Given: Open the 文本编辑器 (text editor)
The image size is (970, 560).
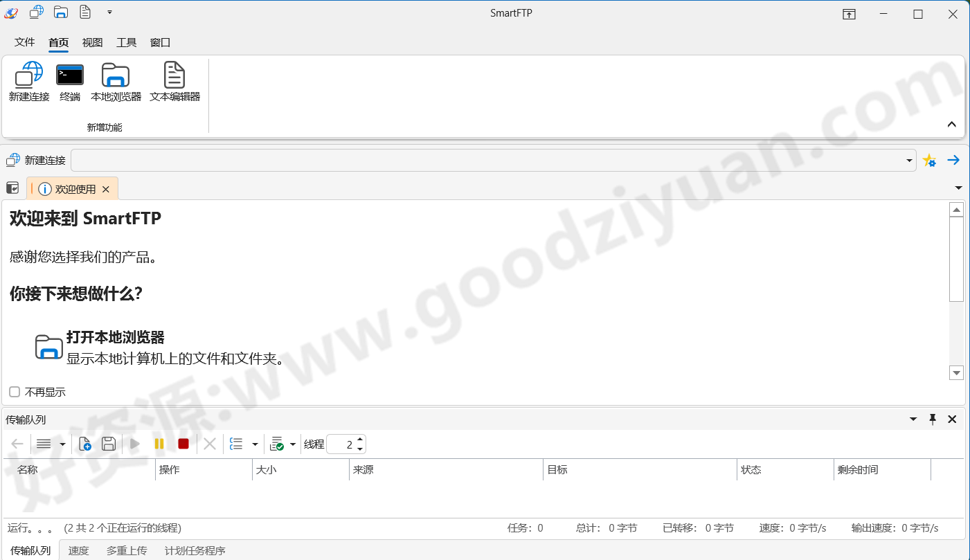Looking at the screenshot, I should pyautogui.click(x=174, y=80).
